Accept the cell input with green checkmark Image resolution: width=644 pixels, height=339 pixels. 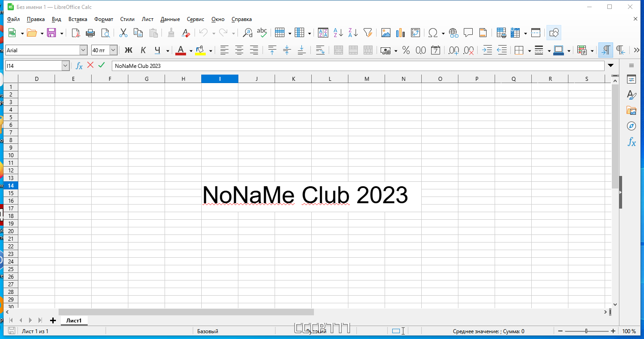[102, 65]
